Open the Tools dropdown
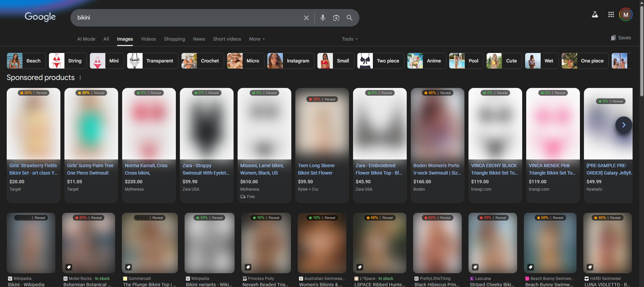 pyautogui.click(x=350, y=39)
